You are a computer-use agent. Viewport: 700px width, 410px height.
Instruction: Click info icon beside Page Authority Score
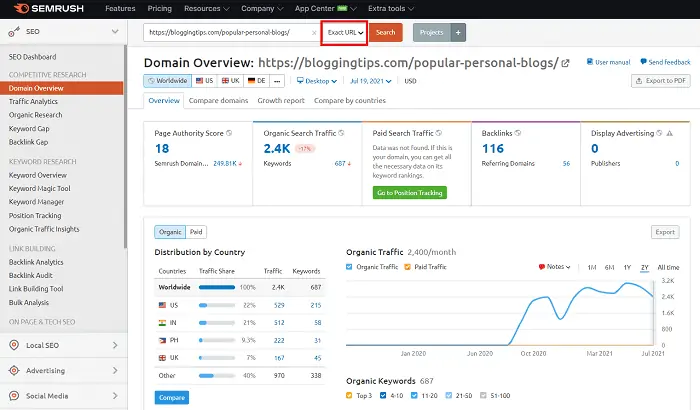(x=229, y=133)
